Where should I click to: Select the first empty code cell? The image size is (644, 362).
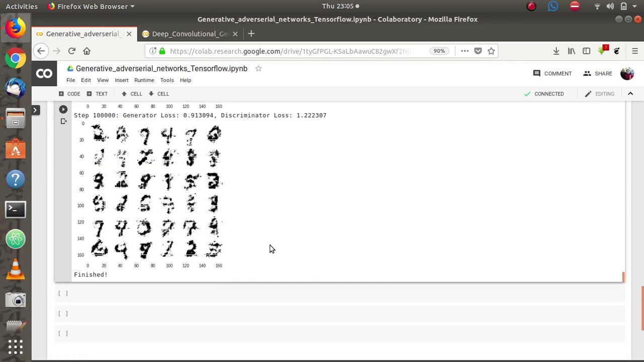(340, 293)
